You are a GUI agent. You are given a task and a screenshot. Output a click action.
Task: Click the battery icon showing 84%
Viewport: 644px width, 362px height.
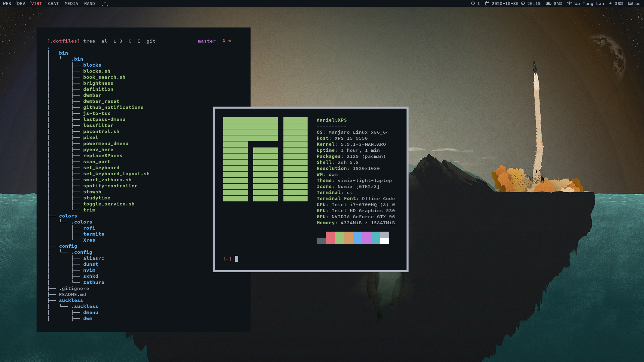coord(548,3)
